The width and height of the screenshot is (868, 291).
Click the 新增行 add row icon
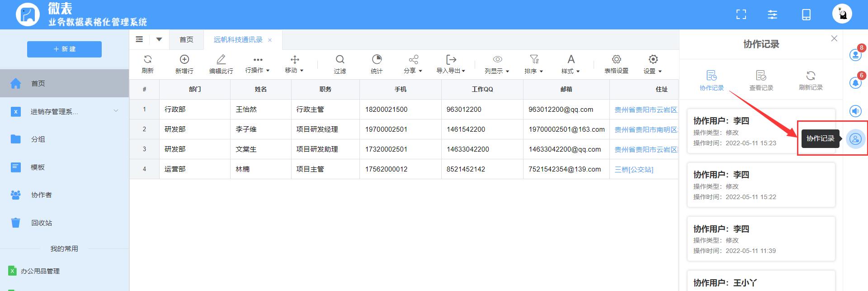pyautogui.click(x=184, y=59)
